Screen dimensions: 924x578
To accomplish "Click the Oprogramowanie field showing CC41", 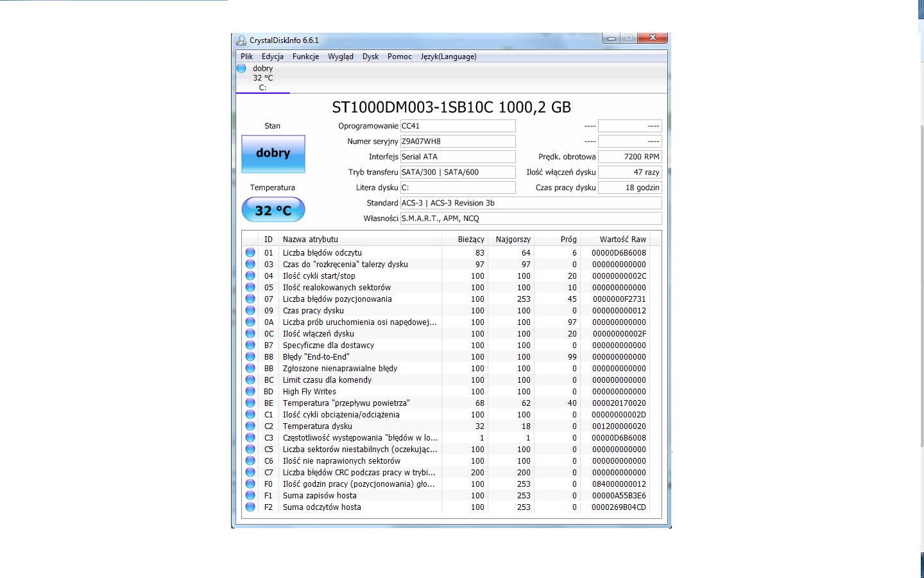I will (458, 126).
